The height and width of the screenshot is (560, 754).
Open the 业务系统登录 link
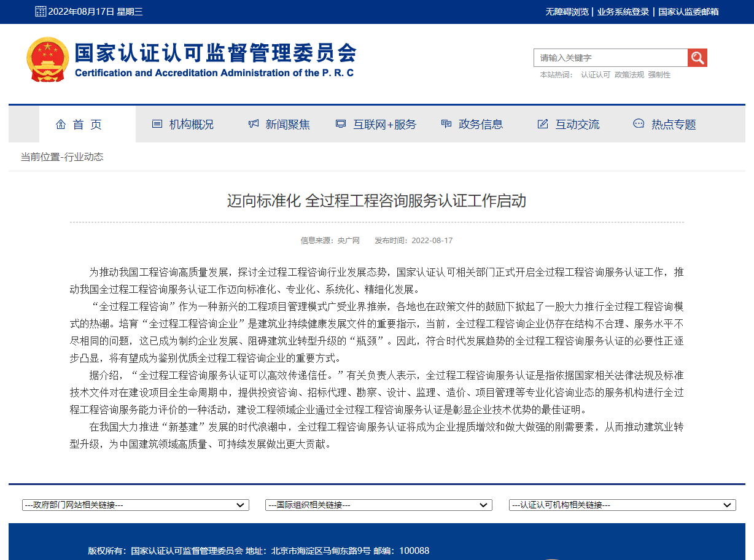pos(623,12)
